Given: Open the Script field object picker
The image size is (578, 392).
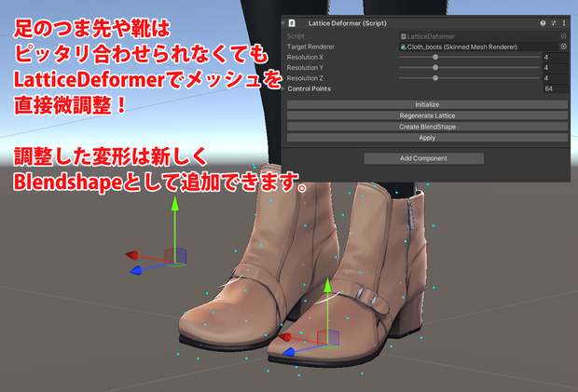Looking at the screenshot, I should 563,36.
